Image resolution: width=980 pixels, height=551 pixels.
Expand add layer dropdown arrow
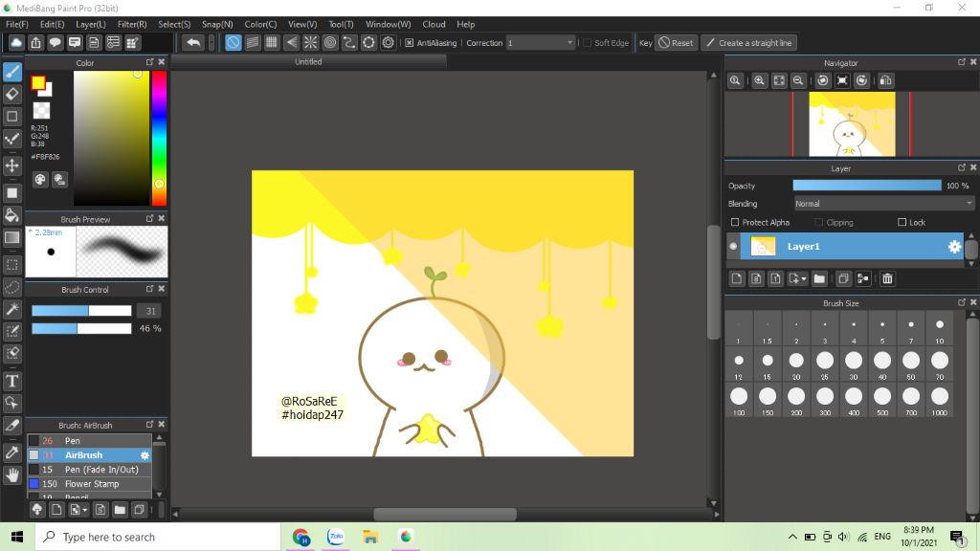(x=804, y=279)
